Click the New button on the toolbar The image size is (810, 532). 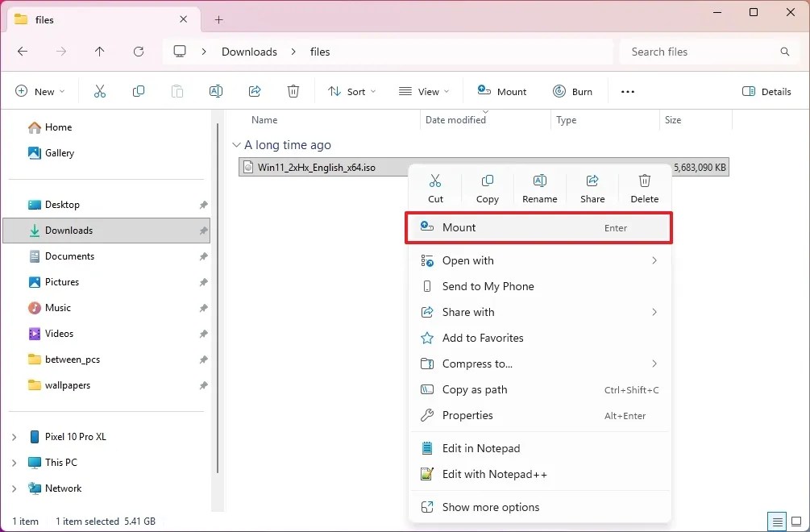(x=40, y=91)
